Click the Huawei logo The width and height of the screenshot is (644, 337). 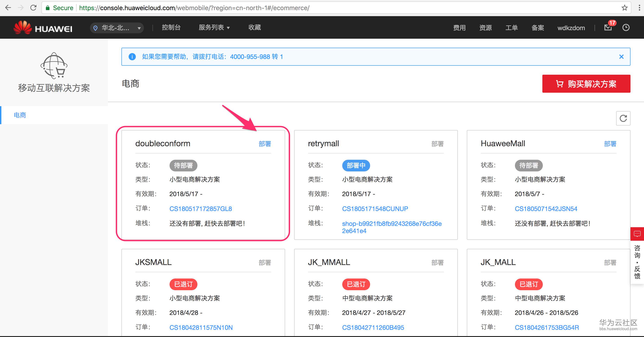43,28
